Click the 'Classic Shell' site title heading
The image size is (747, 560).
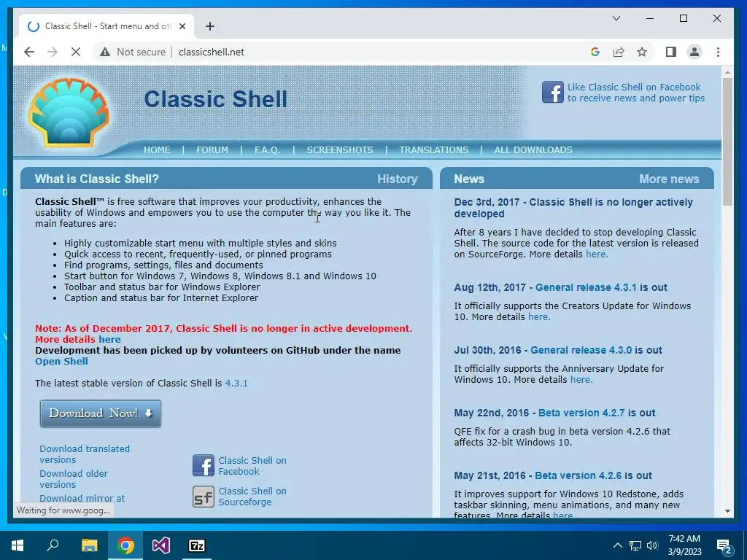point(215,99)
